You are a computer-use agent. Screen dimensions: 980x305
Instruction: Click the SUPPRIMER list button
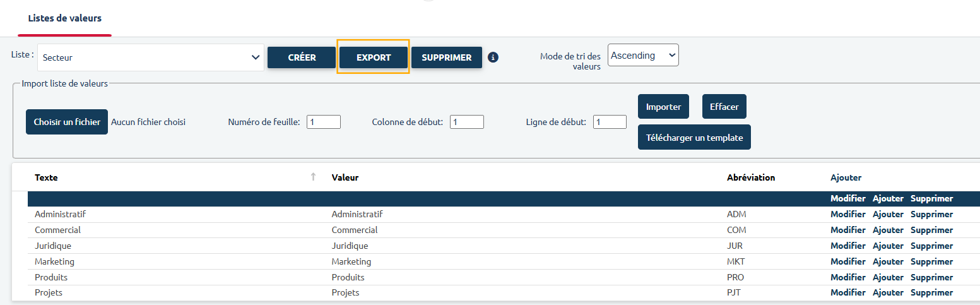click(x=446, y=57)
